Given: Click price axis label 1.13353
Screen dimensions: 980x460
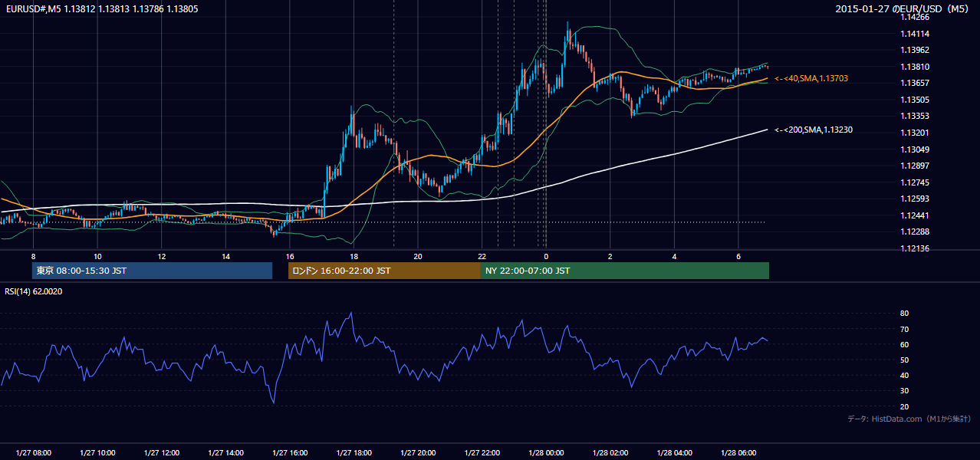Looking at the screenshot, I should click(915, 116).
